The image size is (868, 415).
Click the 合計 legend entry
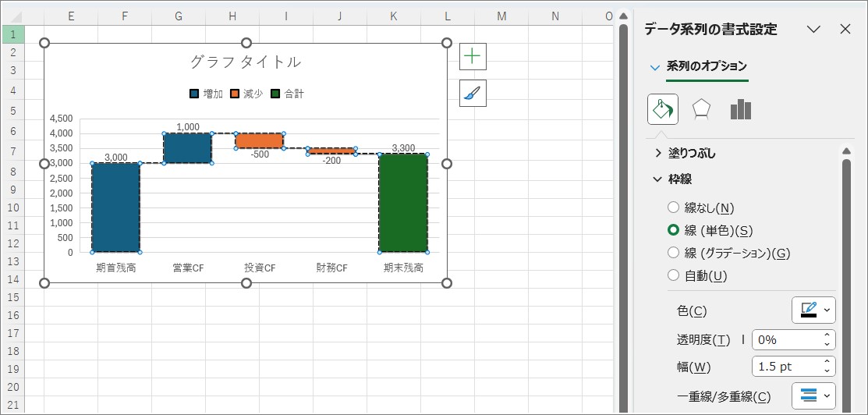click(287, 94)
